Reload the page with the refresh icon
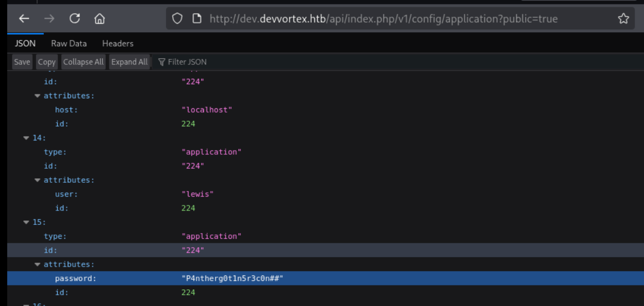Viewport: 644px width, 306px height. coord(74,18)
